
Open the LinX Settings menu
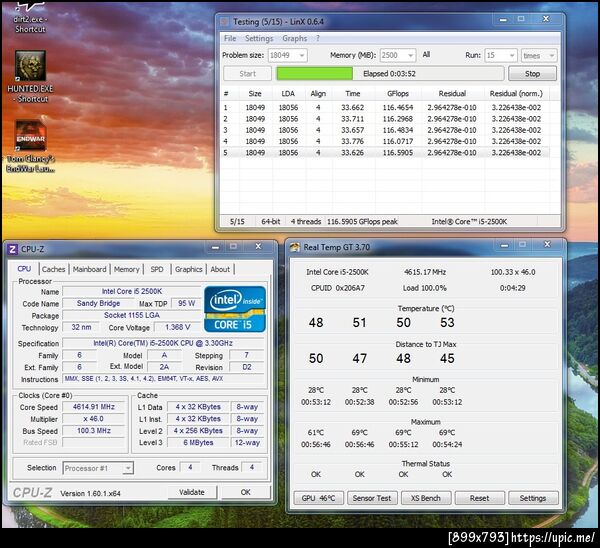coord(259,39)
